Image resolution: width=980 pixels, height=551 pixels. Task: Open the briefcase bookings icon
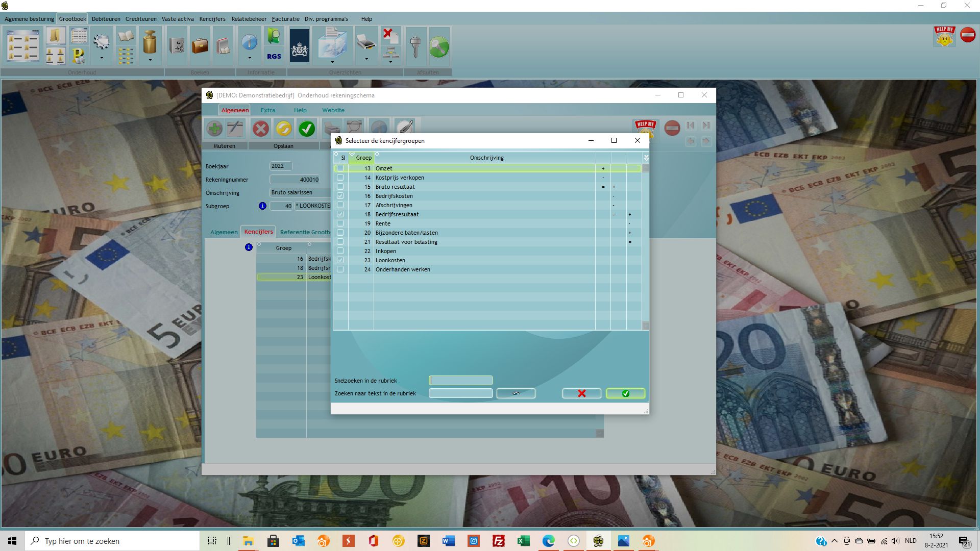coord(200,46)
